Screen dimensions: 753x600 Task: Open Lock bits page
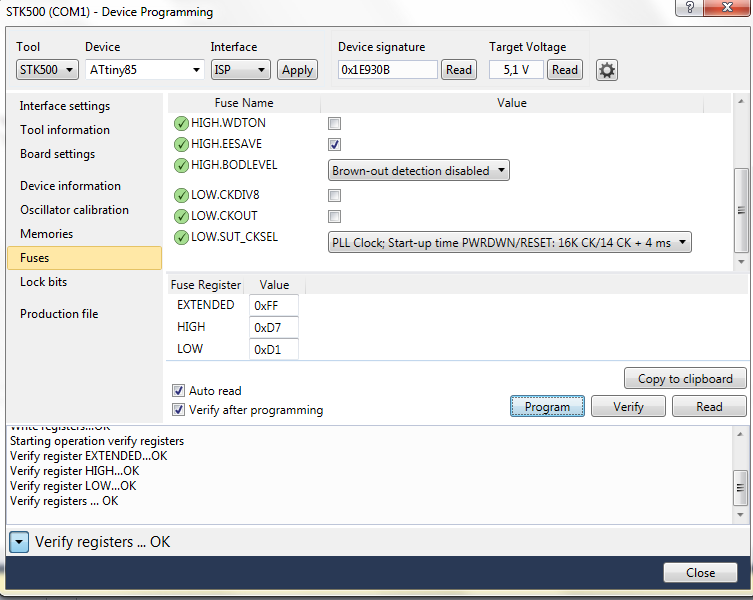coord(44,282)
